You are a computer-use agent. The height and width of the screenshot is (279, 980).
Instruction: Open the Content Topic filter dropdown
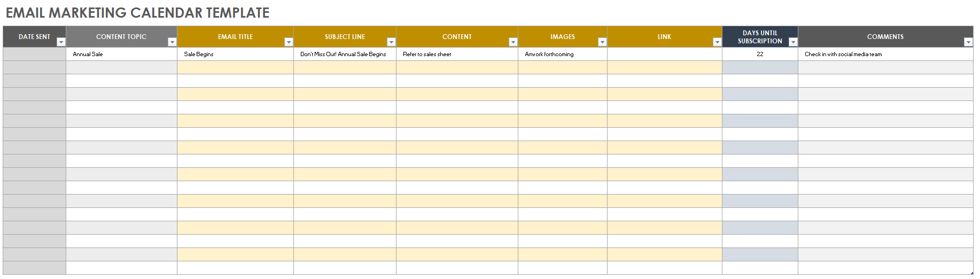click(x=172, y=42)
